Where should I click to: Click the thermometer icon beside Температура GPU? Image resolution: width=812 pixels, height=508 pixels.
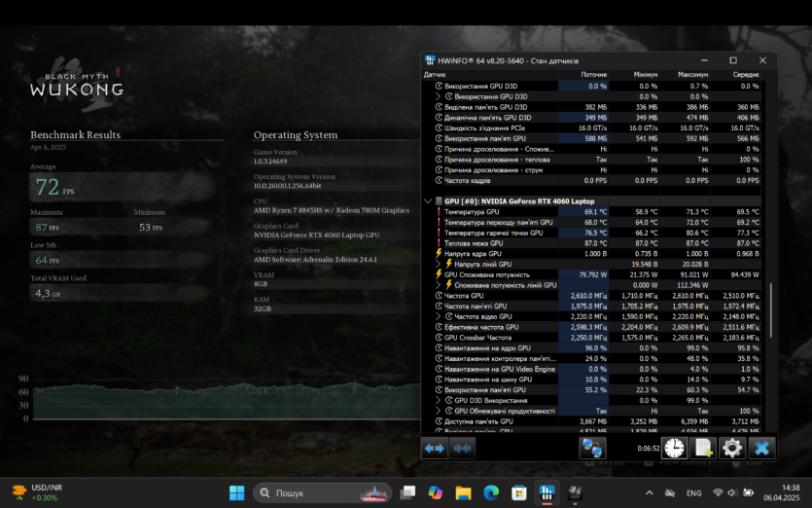pos(439,212)
